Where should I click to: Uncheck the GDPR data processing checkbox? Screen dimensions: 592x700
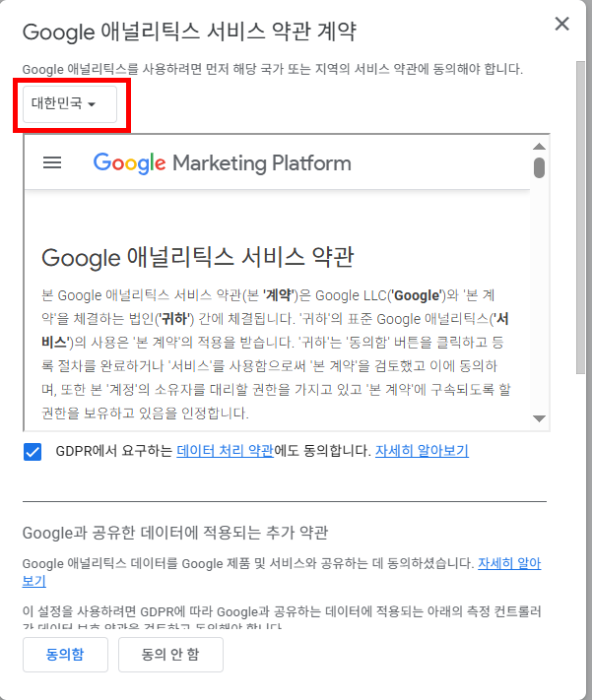point(33,451)
